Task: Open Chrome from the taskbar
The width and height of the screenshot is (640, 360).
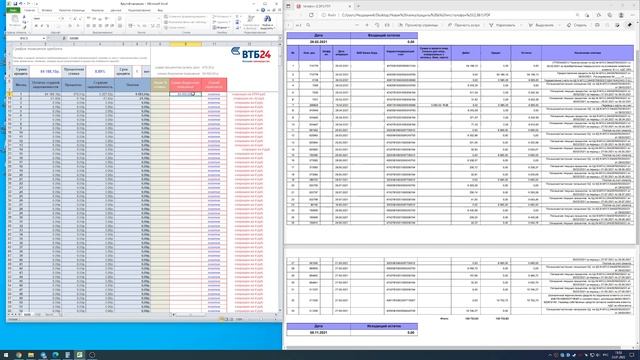Action: [19, 355]
